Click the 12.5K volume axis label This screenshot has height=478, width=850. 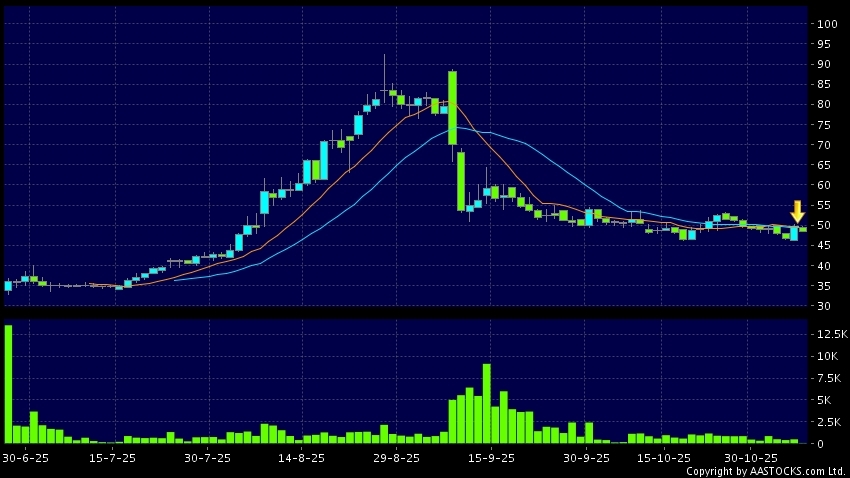coord(828,334)
